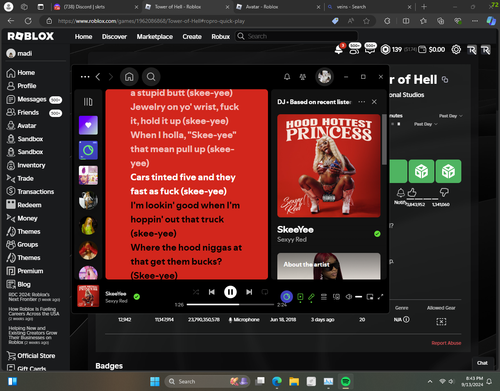The image size is (500, 391).
Task: Open Liked Songs playlist in Spotify sidebar
Action: click(88, 125)
